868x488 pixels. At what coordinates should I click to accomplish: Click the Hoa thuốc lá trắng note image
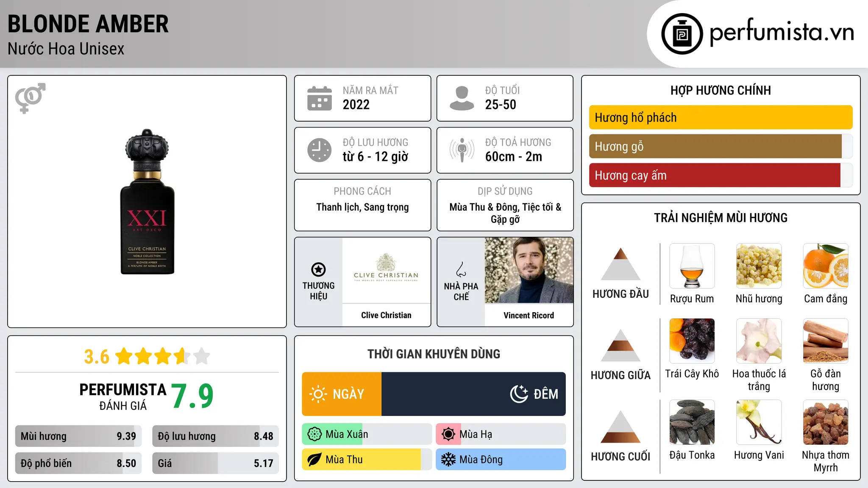(759, 341)
